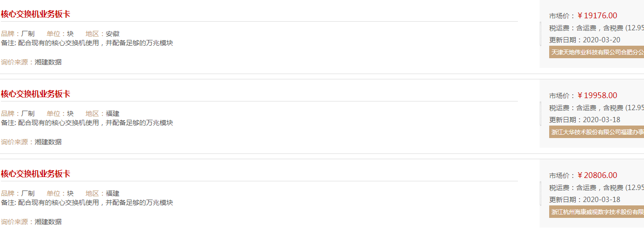This screenshot has height=228, width=644.
Task: Click 湘建数据 source in the ¥20806.00 listing
Action: (x=48, y=222)
